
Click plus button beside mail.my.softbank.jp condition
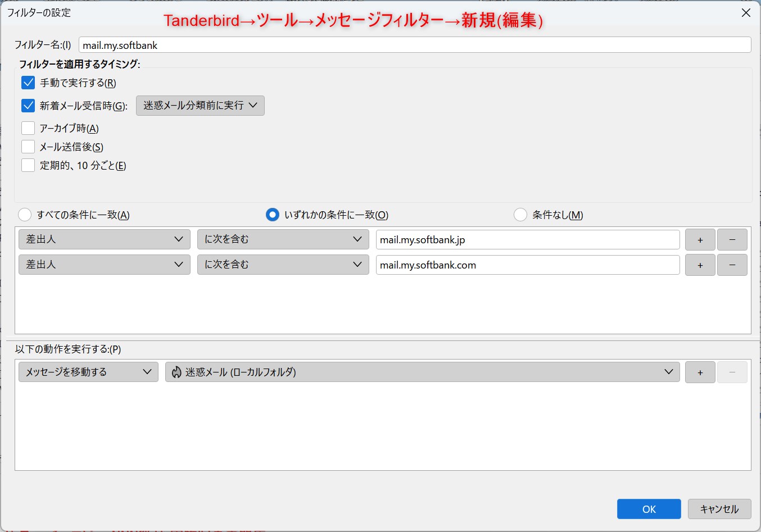point(700,240)
